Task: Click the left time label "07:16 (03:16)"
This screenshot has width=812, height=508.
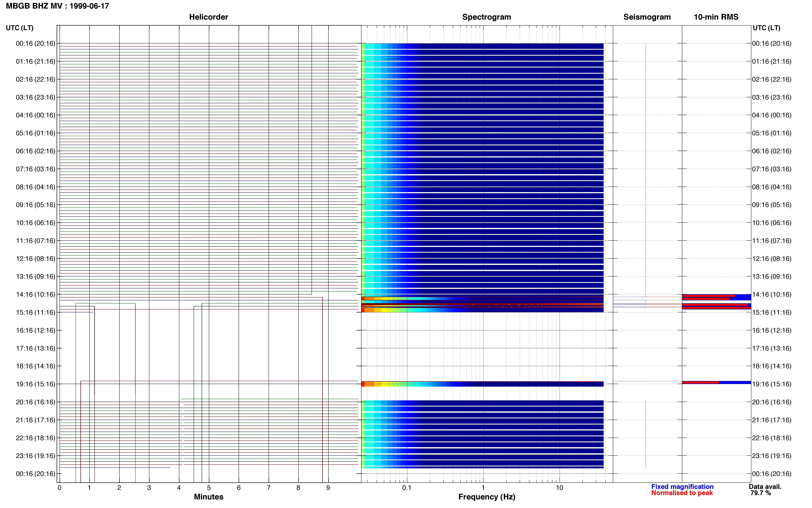Action: coord(36,169)
